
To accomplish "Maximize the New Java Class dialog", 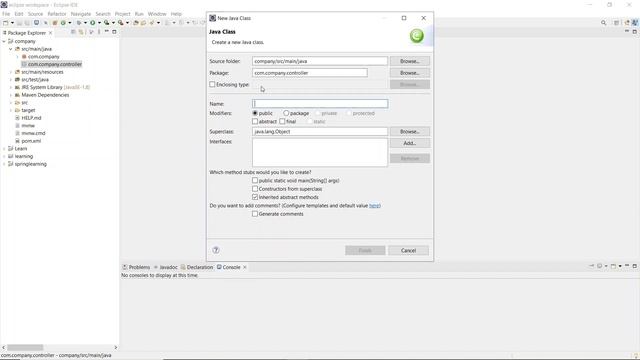I will [x=404, y=18].
